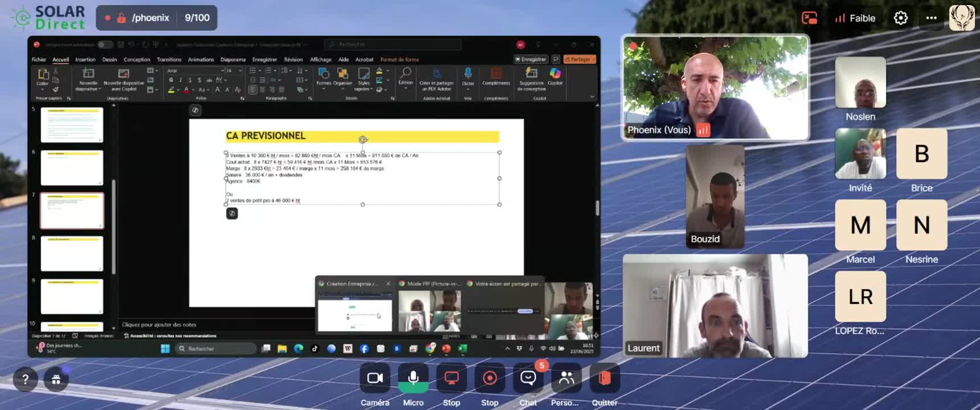Expand the font color dropdown arrow

point(193,90)
